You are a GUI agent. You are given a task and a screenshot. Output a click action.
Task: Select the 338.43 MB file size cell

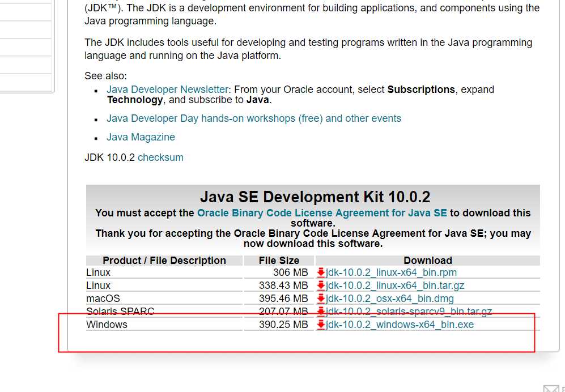(279, 286)
